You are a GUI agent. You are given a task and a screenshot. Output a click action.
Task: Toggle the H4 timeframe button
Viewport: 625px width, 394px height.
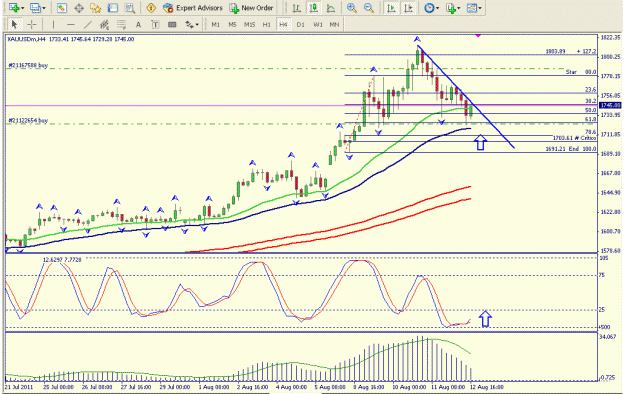[283, 25]
